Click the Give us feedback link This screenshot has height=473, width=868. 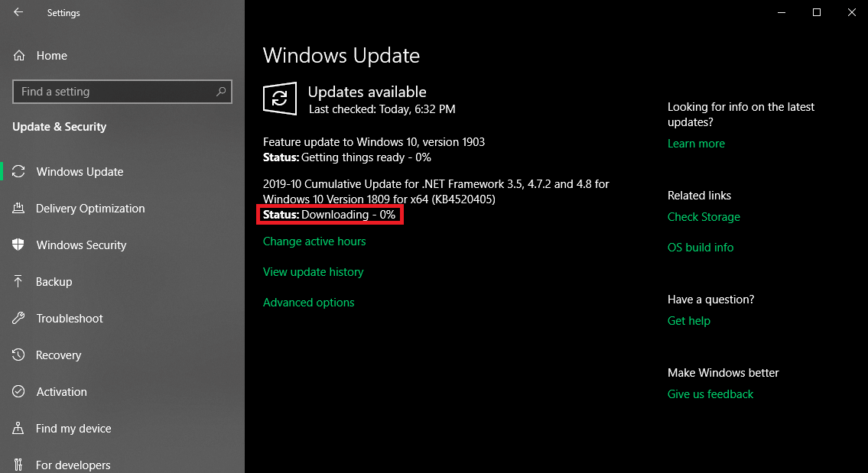(x=710, y=394)
